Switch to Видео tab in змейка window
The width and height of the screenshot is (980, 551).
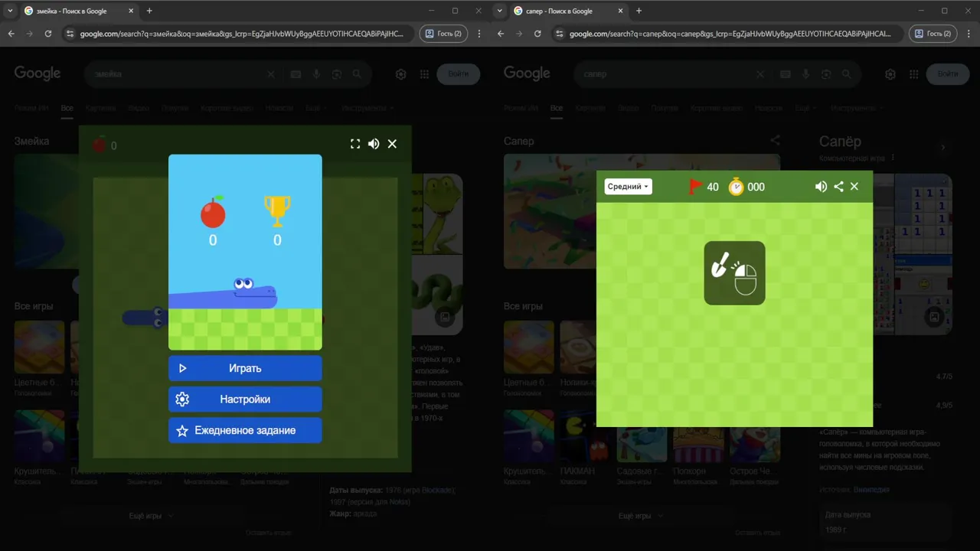click(x=139, y=108)
